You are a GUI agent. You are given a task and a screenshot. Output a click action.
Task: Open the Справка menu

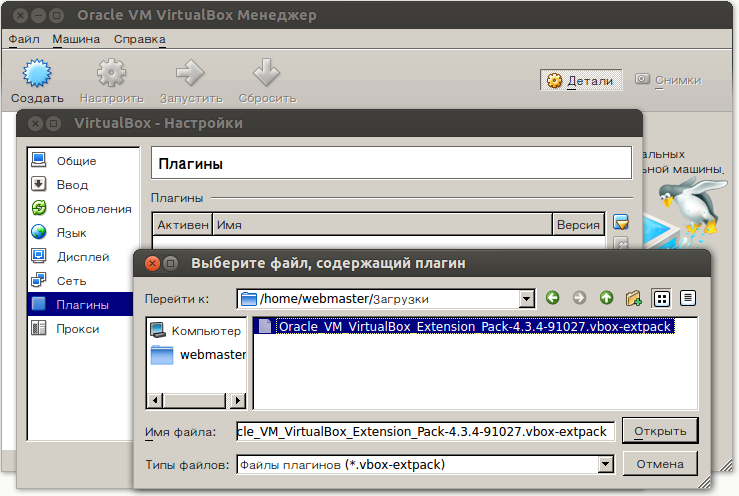point(139,39)
